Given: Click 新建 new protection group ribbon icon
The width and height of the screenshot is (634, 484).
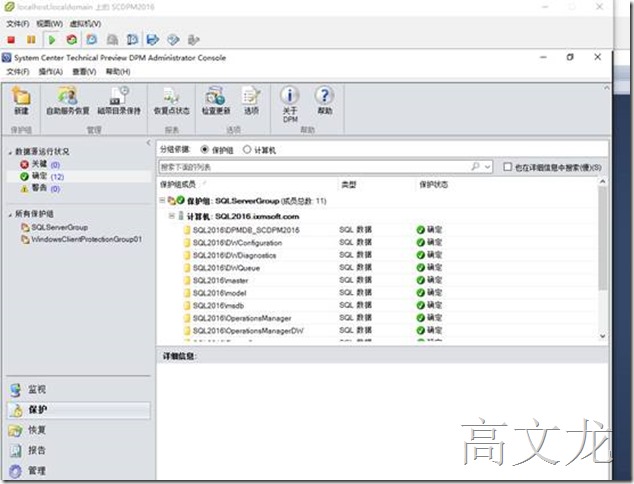Looking at the screenshot, I should click(21, 101).
